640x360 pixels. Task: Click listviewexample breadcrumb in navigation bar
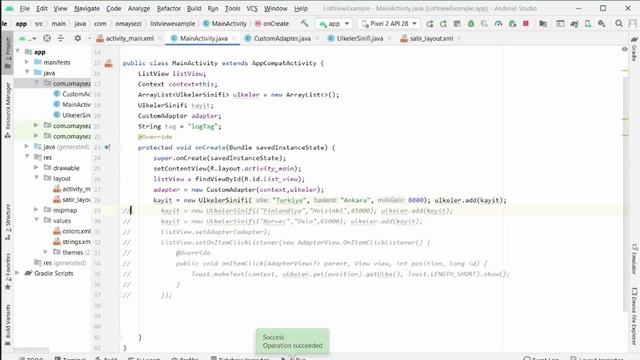172,24
